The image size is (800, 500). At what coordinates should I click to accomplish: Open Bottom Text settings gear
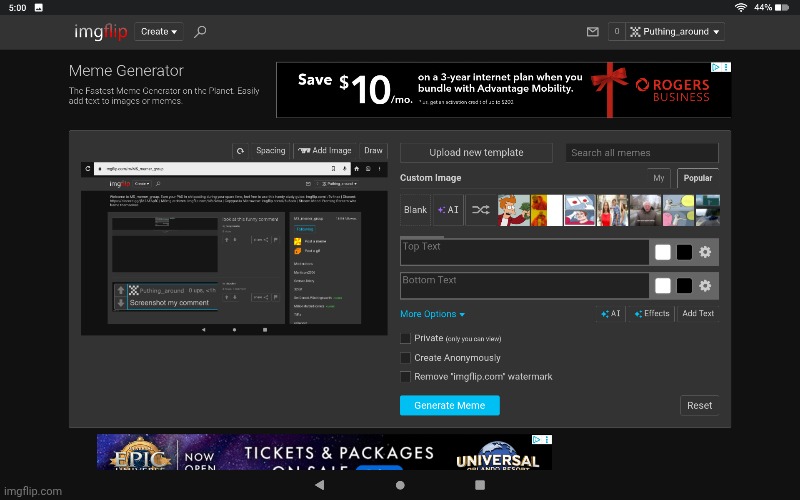[705, 286]
